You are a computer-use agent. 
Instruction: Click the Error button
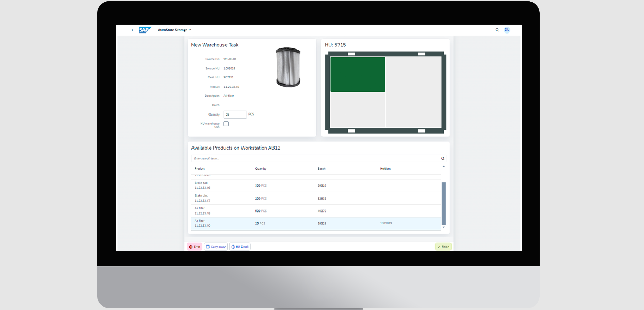195,247
